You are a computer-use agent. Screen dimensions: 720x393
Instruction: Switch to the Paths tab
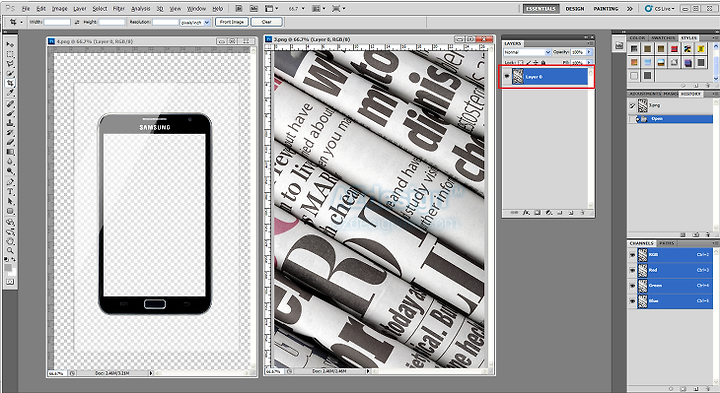[666, 243]
